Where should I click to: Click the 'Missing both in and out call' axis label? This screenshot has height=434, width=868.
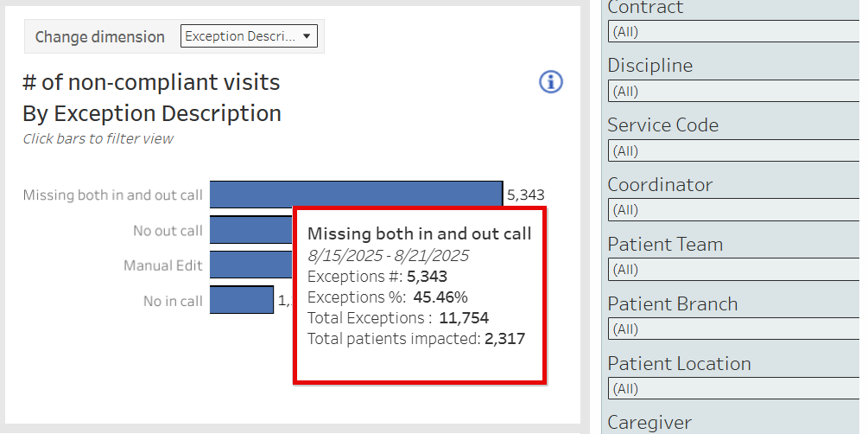point(113,195)
